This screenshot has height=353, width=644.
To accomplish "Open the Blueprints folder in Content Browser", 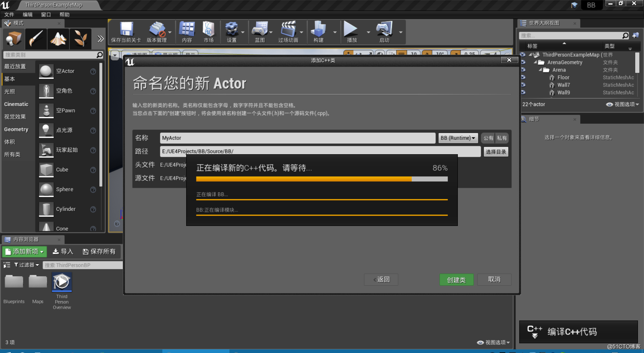I will 14,282.
